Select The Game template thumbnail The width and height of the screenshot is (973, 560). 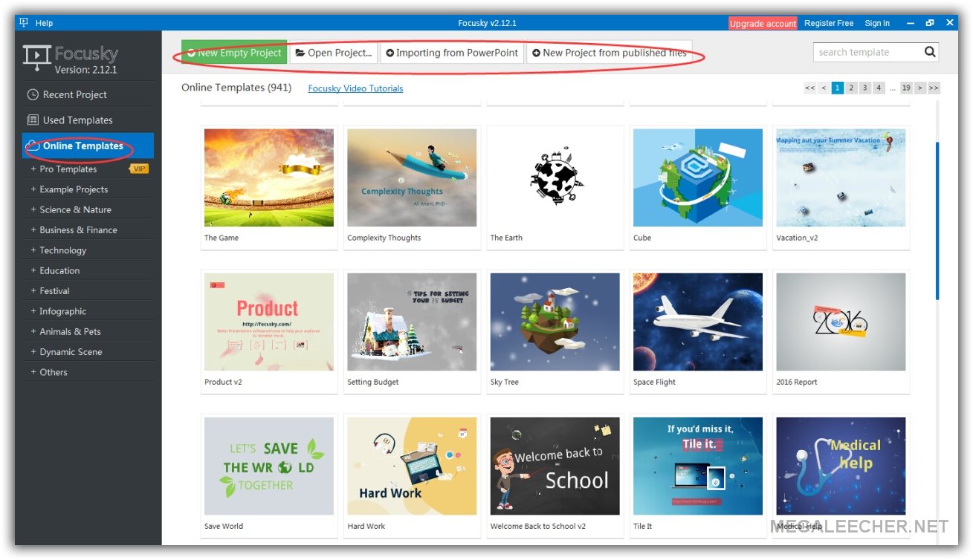[269, 178]
